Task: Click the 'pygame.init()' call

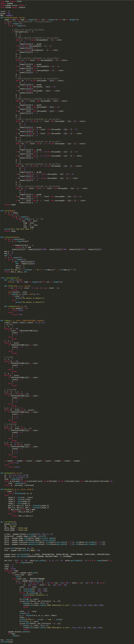Action: (x=10, y=524)
